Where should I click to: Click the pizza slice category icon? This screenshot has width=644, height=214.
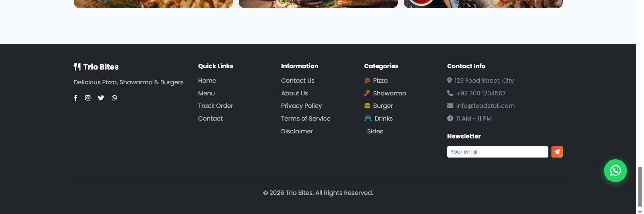pos(367,81)
